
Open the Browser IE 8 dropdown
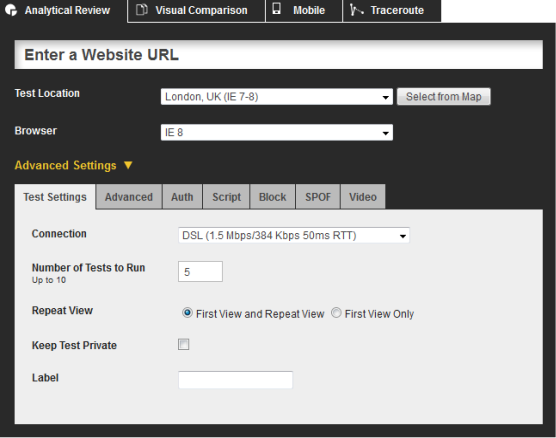[x=277, y=132]
